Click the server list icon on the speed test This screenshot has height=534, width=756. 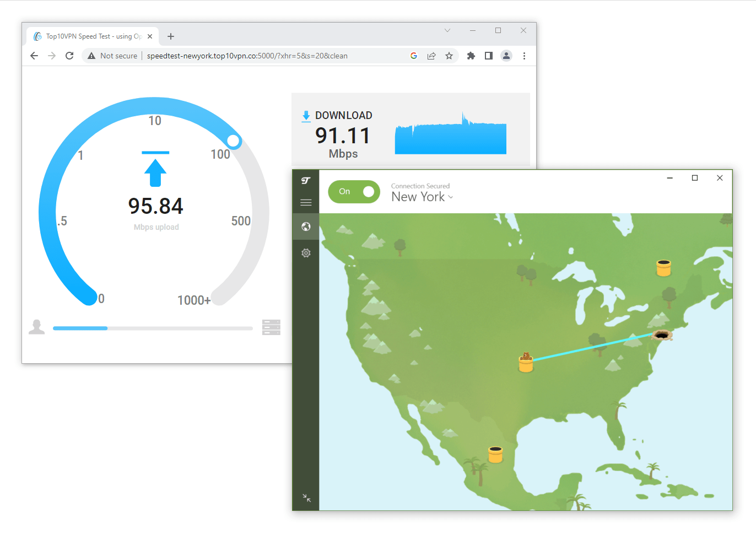tap(271, 327)
